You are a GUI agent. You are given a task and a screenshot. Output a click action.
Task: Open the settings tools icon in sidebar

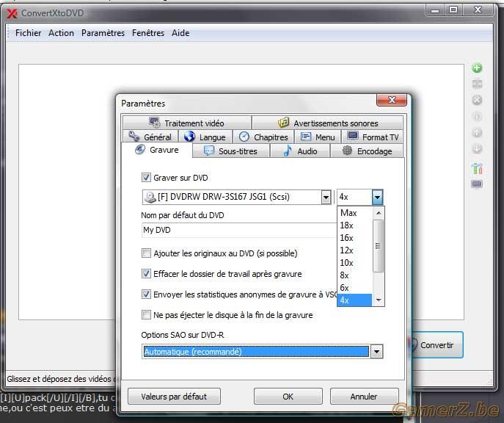click(477, 168)
